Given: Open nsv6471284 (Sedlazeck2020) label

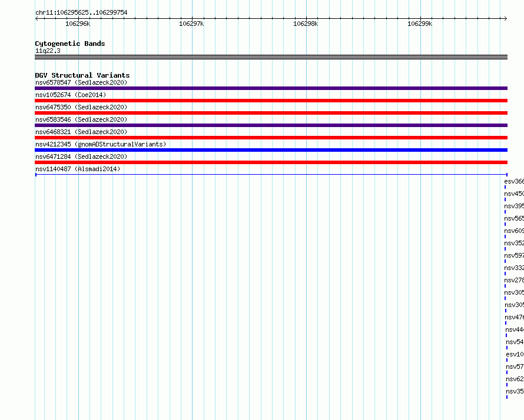Looking at the screenshot, I should point(81,156).
